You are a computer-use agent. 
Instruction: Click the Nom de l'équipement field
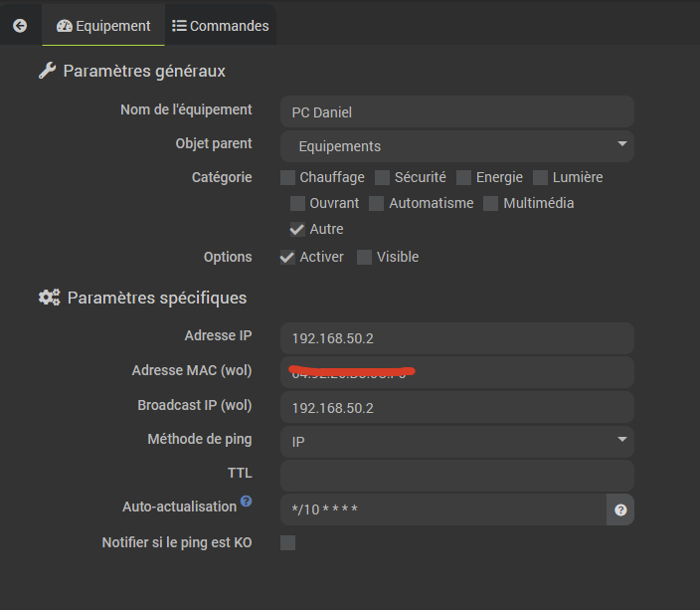click(457, 112)
